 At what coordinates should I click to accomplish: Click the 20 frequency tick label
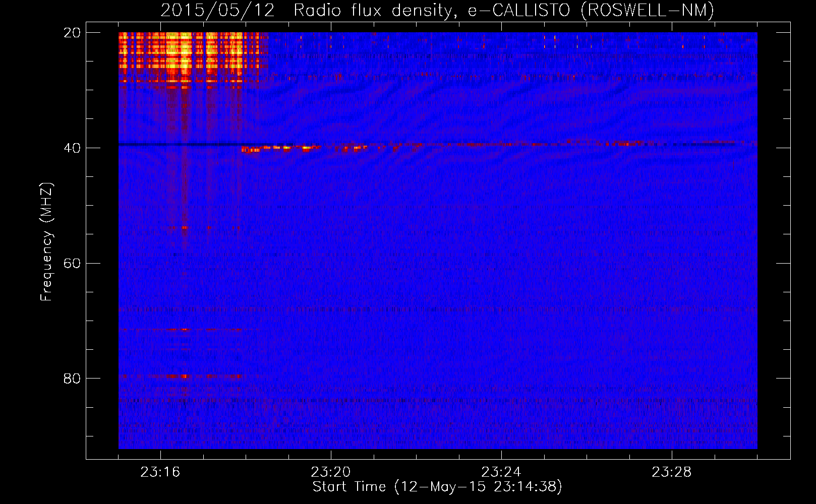point(72,33)
